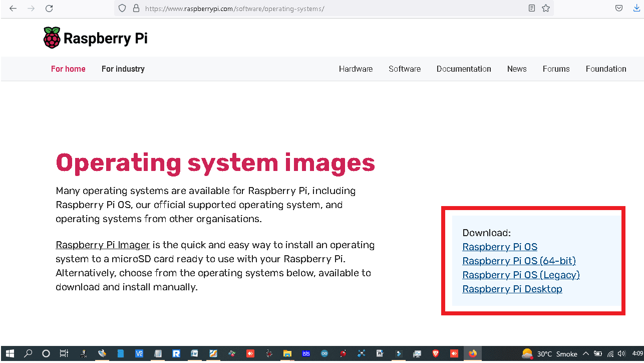Switch to the For industry tab

pos(123,69)
